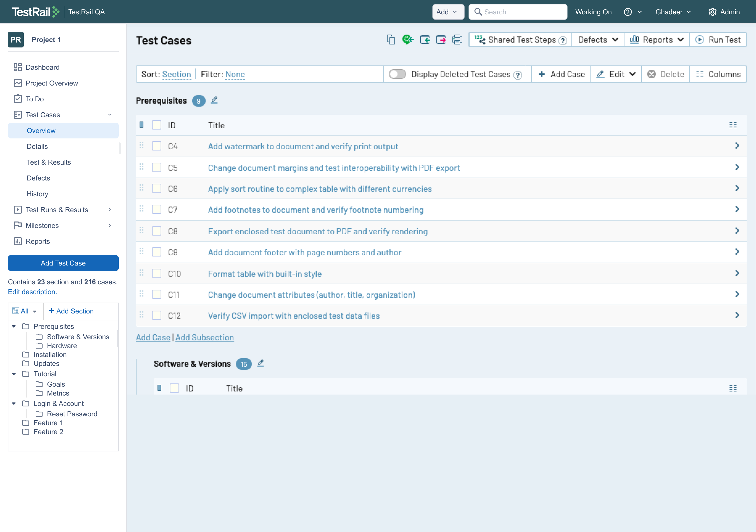
Task: Open Test & Results in sidebar
Action: pos(49,162)
